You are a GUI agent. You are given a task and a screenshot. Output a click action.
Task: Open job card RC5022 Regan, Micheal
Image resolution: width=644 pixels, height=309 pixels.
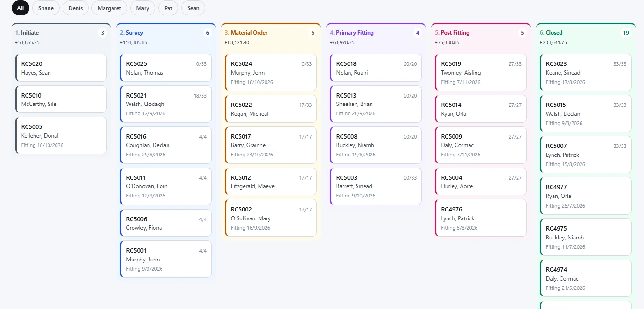click(271, 109)
